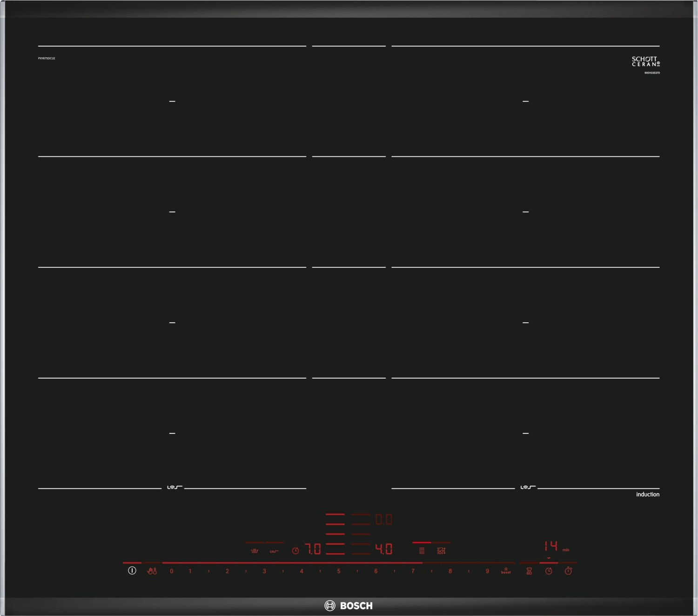Tap the childproof lock / wipe protection symbol
The height and width of the screenshot is (616, 698).
click(x=152, y=571)
